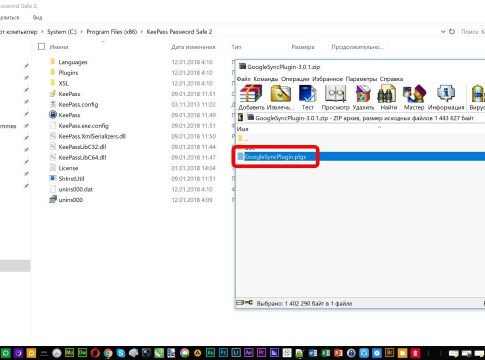Screen dimensions: 485x360
Task: Select the KeePass.exe.config file
Action: click(x=83, y=126)
